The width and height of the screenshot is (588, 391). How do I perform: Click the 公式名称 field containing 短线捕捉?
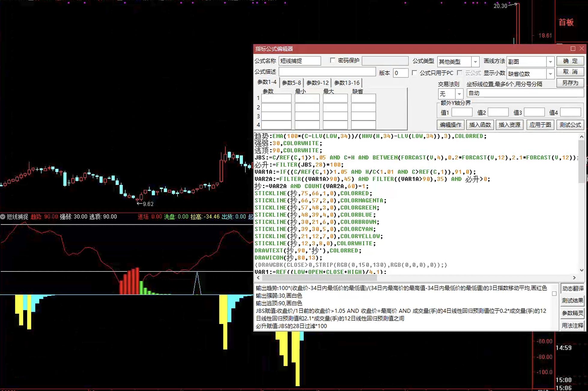coord(300,61)
